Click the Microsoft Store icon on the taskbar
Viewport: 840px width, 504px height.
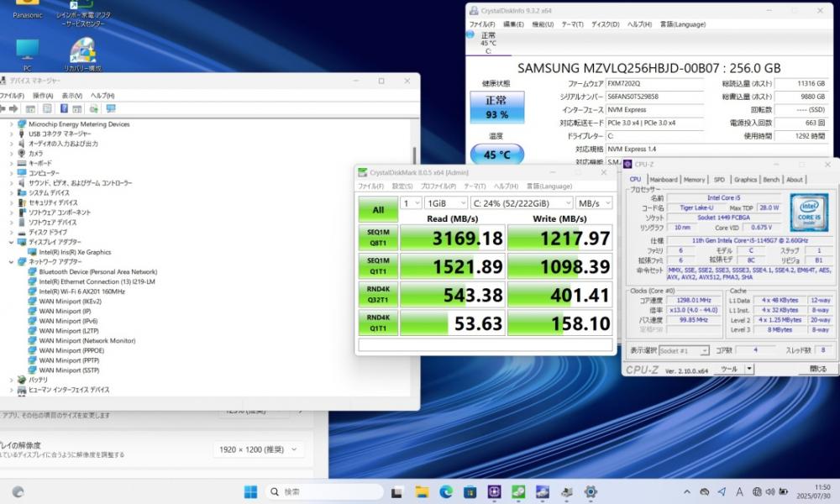(470, 491)
